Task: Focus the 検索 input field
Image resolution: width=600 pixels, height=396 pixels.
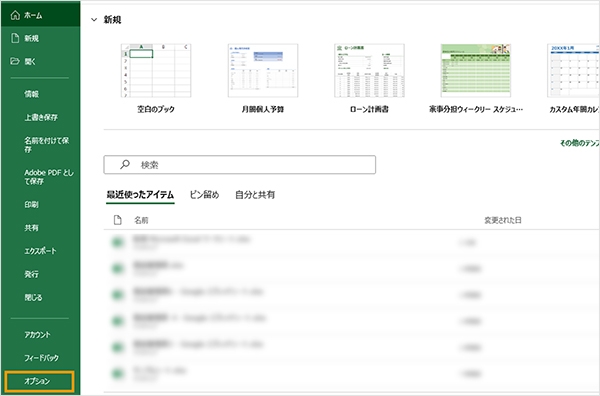Action: [x=240, y=165]
